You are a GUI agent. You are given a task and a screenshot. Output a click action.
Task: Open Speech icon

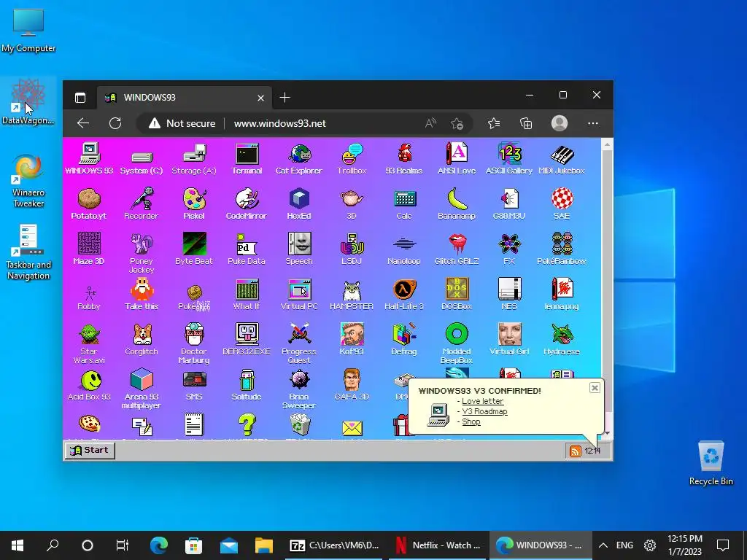coord(299,249)
